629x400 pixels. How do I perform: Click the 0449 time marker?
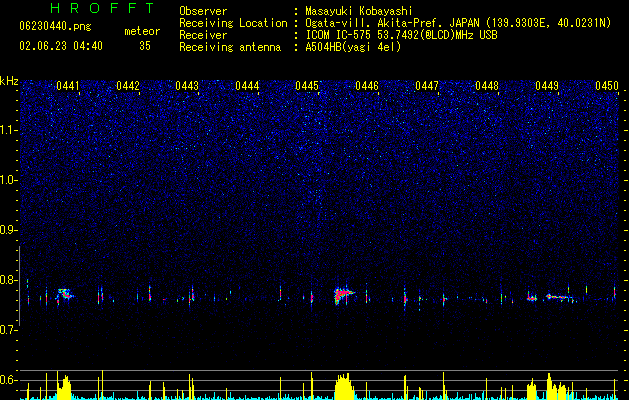coord(547,85)
